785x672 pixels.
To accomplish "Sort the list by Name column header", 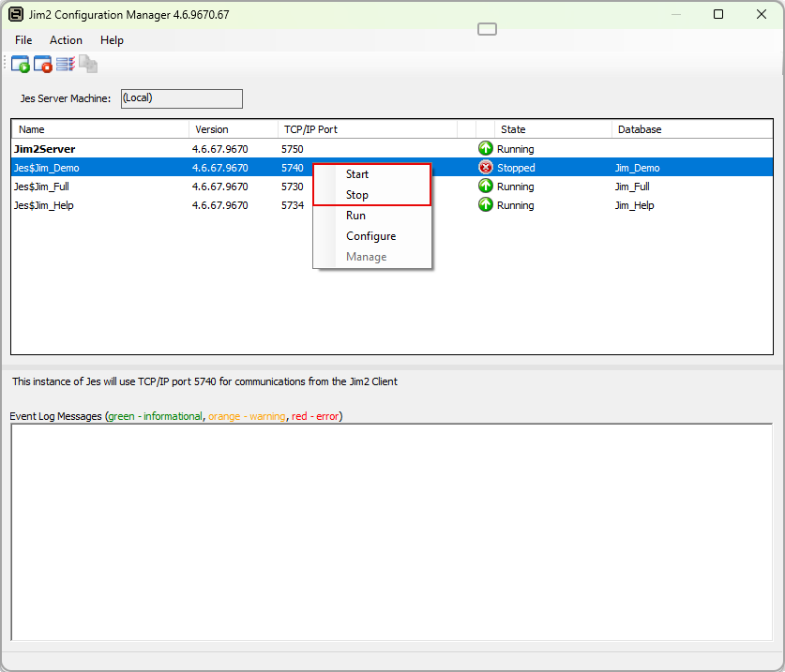I will point(98,129).
